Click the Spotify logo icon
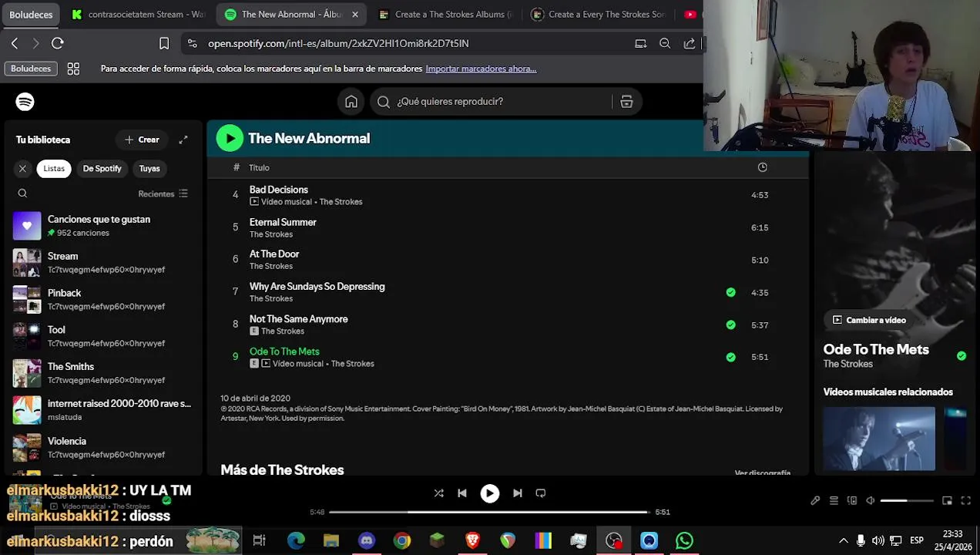 tap(25, 102)
